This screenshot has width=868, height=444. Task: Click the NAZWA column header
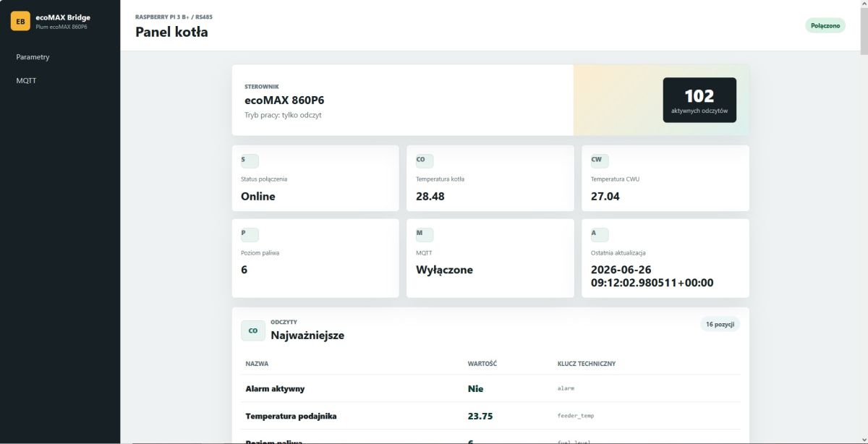pyautogui.click(x=257, y=364)
